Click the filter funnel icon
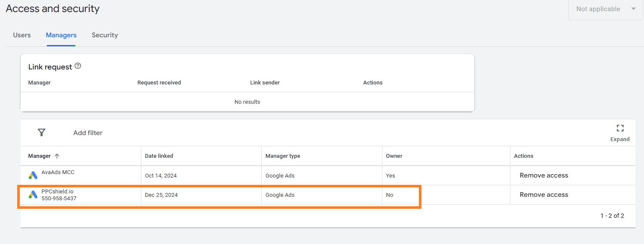The height and width of the screenshot is (244, 644). [41, 133]
